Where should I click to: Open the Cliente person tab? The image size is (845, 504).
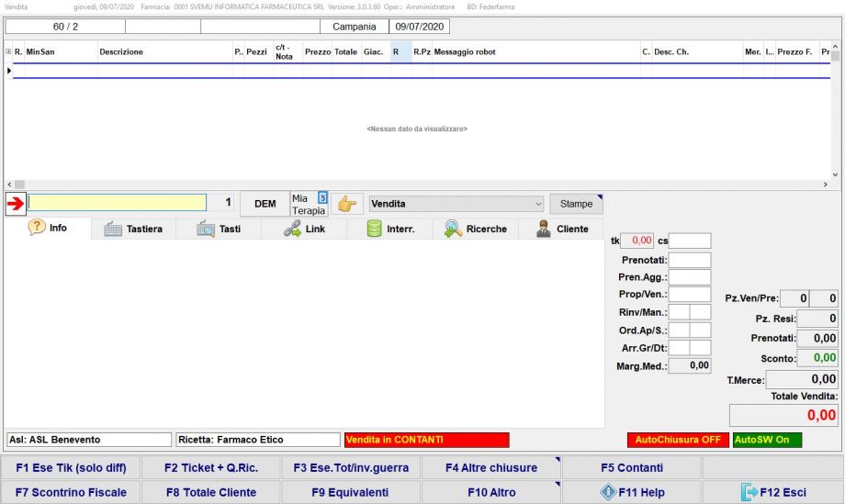click(x=561, y=230)
